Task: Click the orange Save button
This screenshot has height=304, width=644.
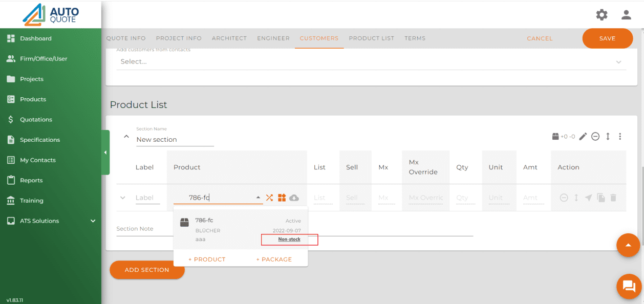Action: pyautogui.click(x=607, y=38)
